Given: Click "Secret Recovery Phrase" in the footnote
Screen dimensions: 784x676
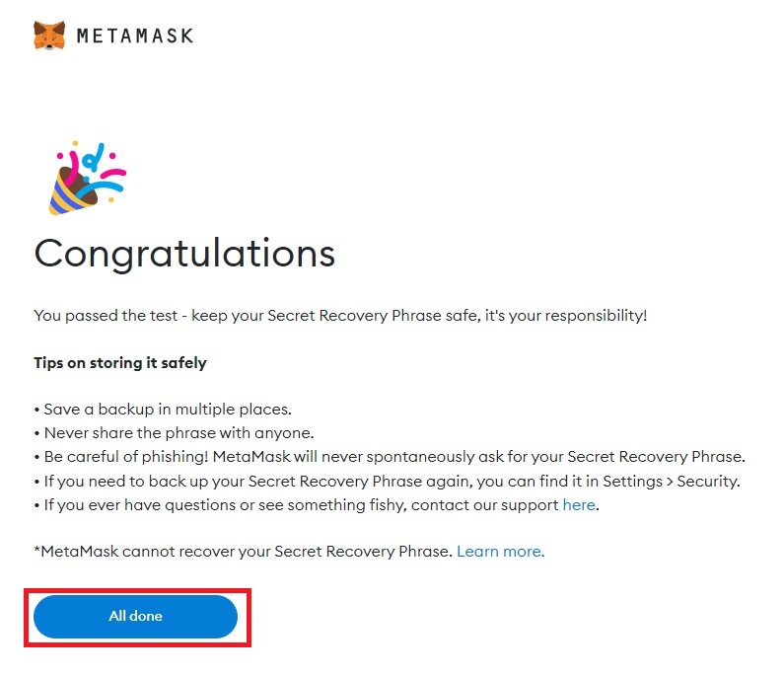Looking at the screenshot, I should coord(366,552).
